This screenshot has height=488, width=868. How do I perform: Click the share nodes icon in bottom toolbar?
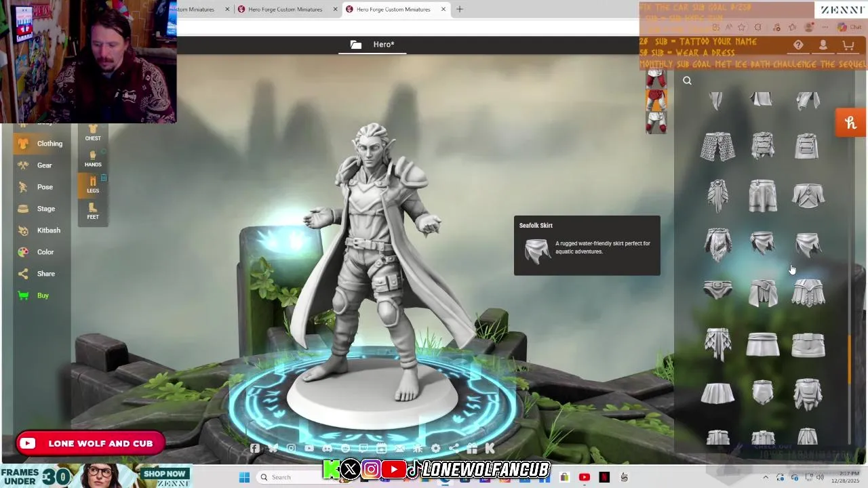pyautogui.click(x=454, y=448)
